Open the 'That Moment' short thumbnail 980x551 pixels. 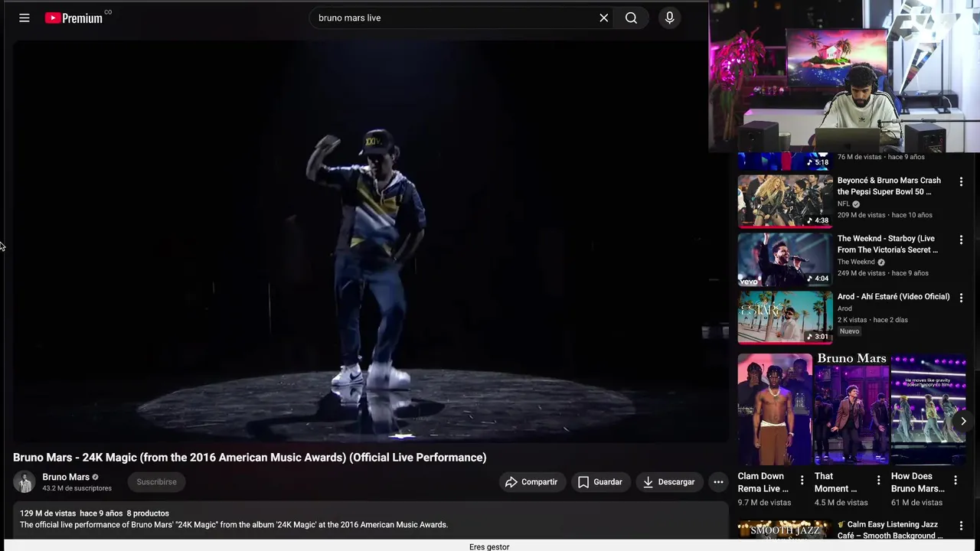851,409
